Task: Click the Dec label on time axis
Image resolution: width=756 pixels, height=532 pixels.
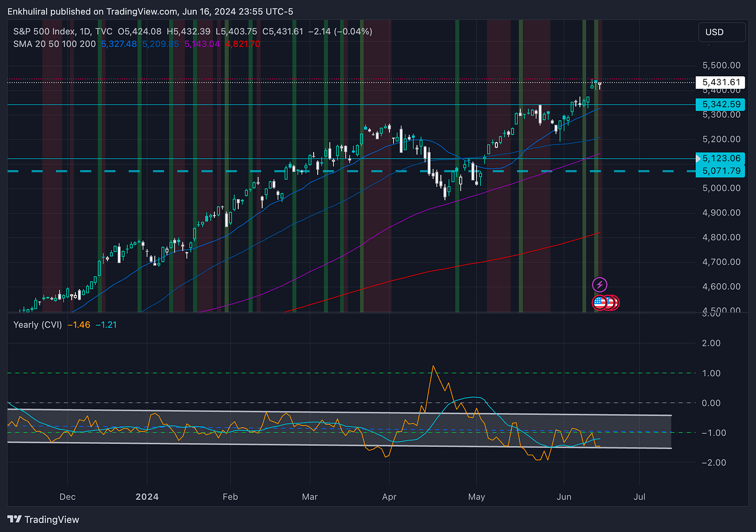Action: 67,497
